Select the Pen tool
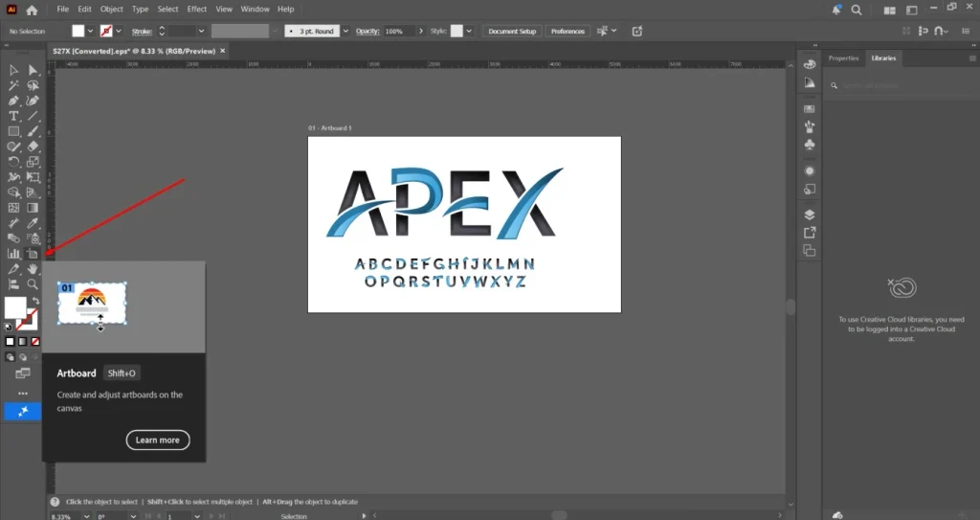Viewport: 980px width, 520px height. click(x=13, y=101)
